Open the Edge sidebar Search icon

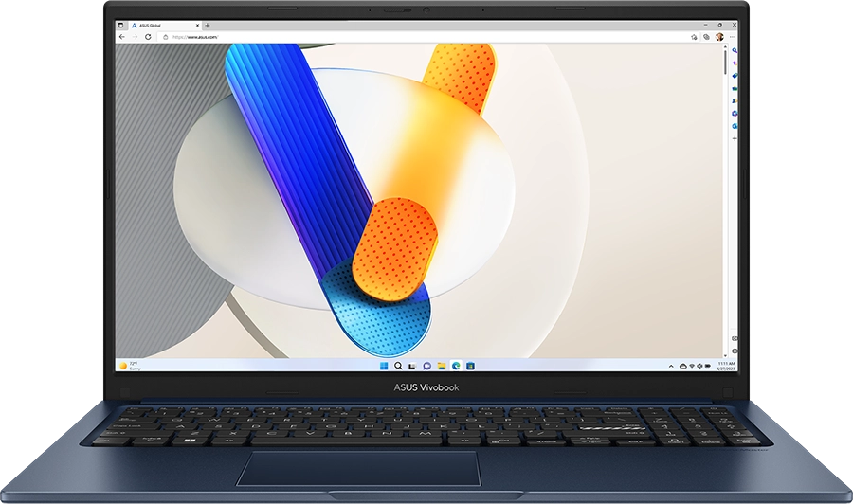click(x=735, y=50)
